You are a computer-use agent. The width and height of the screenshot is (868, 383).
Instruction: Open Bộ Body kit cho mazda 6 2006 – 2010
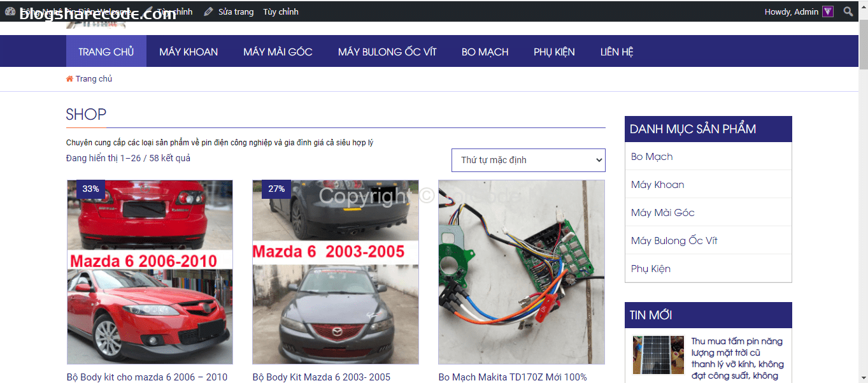(147, 377)
